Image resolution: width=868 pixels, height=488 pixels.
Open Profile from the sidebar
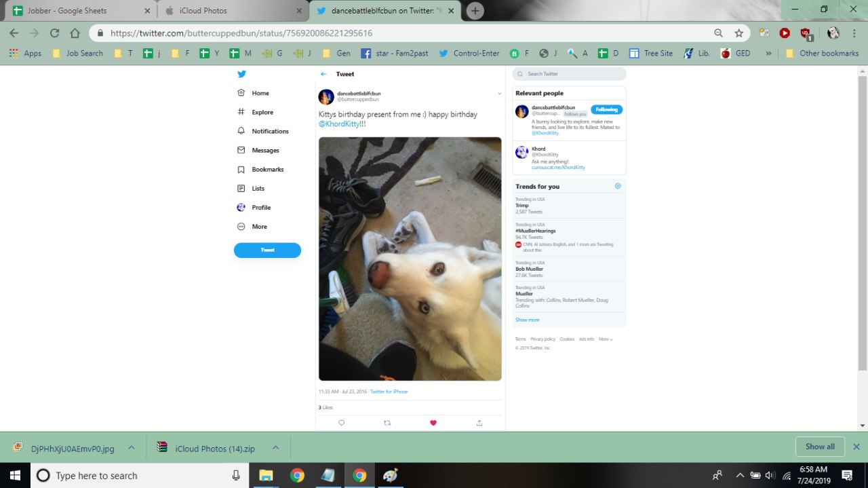pyautogui.click(x=254, y=207)
